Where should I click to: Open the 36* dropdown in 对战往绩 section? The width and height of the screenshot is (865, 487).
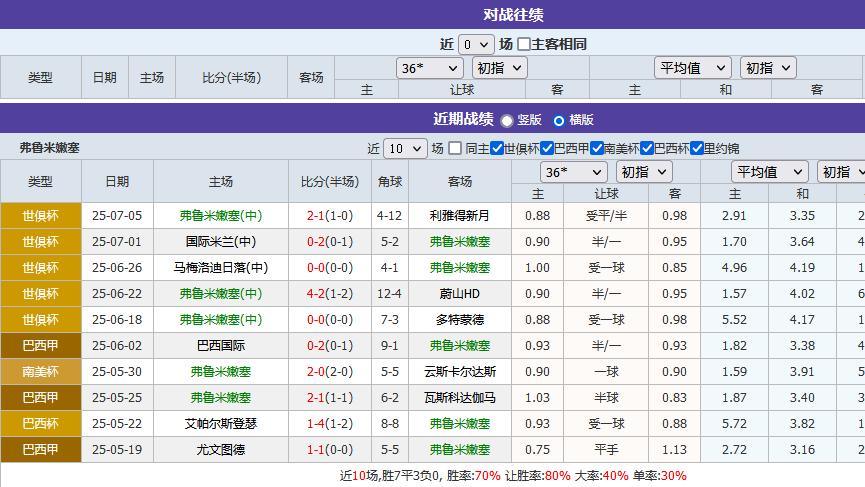click(x=429, y=68)
